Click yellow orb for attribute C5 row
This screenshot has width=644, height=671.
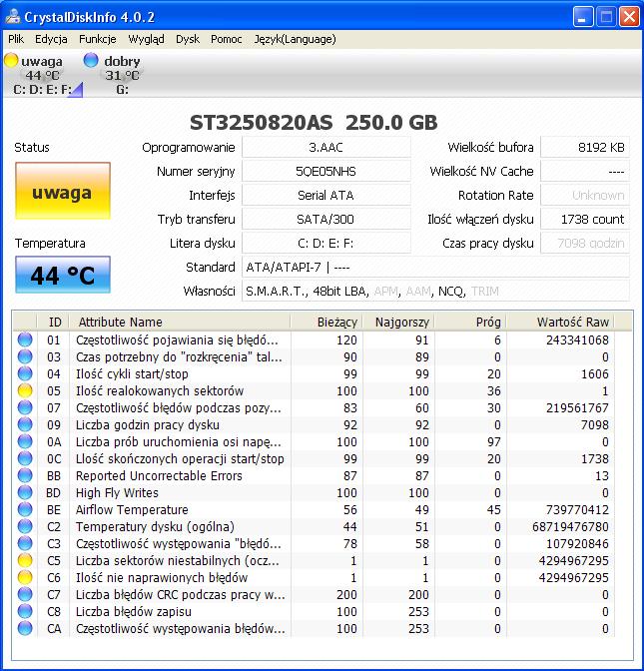[25, 560]
